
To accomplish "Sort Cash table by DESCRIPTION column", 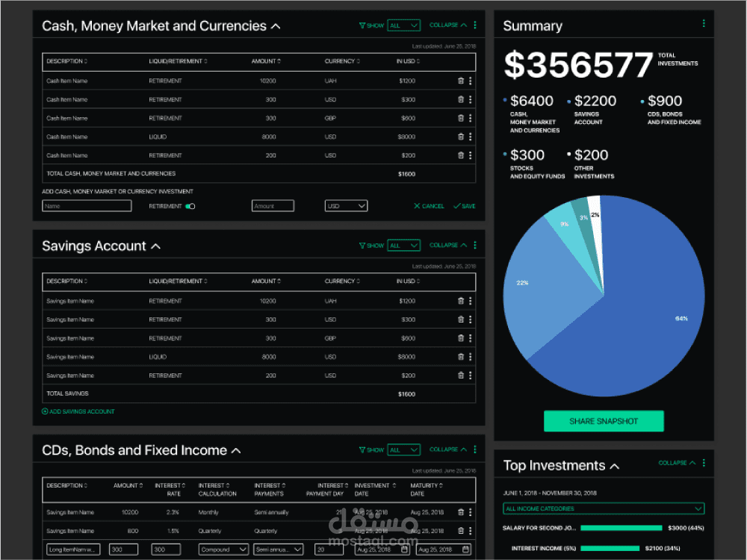I will (x=66, y=61).
